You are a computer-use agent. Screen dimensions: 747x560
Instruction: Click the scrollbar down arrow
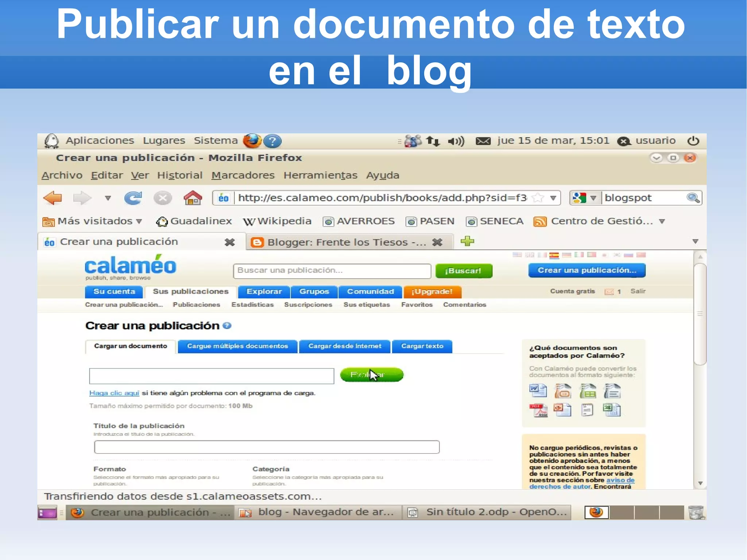(700, 483)
